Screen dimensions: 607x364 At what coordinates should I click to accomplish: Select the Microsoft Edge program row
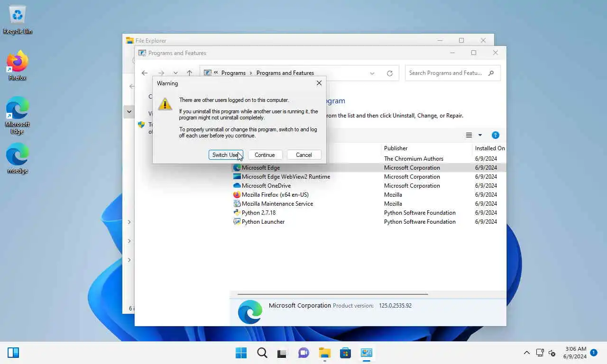click(x=369, y=168)
